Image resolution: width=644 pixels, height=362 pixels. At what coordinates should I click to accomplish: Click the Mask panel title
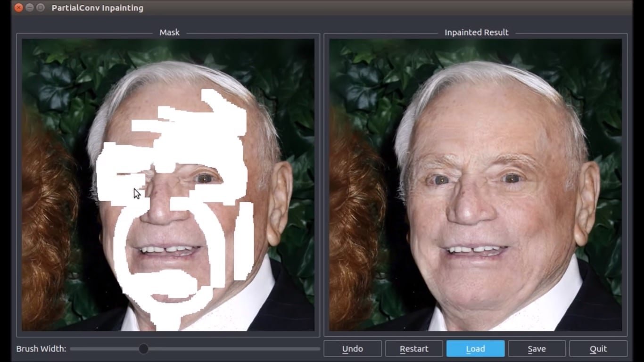tap(169, 33)
